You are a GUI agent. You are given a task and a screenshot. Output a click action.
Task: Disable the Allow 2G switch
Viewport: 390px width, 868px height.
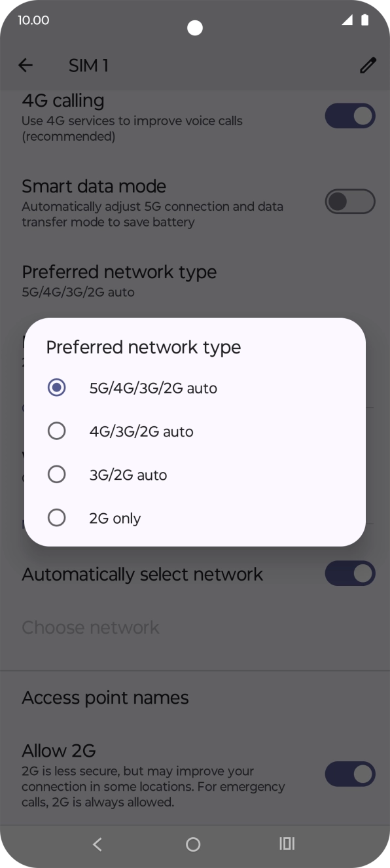coord(349,774)
